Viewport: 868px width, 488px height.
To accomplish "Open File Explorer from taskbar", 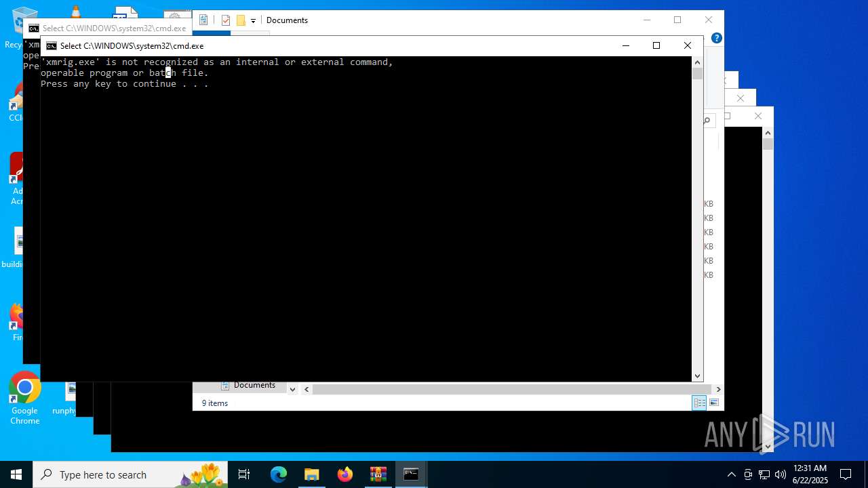I will (312, 474).
